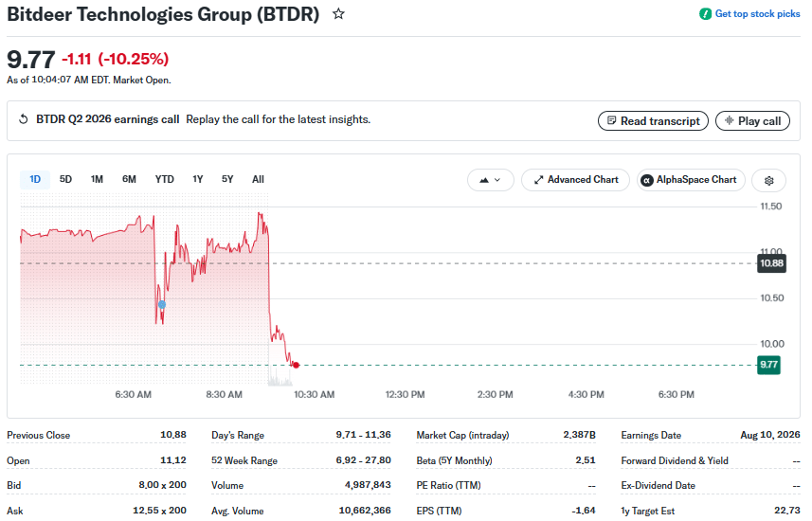Open the AlphaSpace Chart
812x521 pixels.
[691, 180]
